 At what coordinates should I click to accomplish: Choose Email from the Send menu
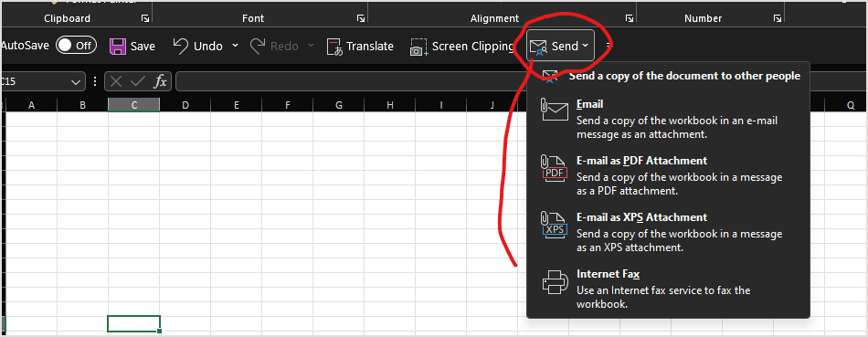click(668, 119)
